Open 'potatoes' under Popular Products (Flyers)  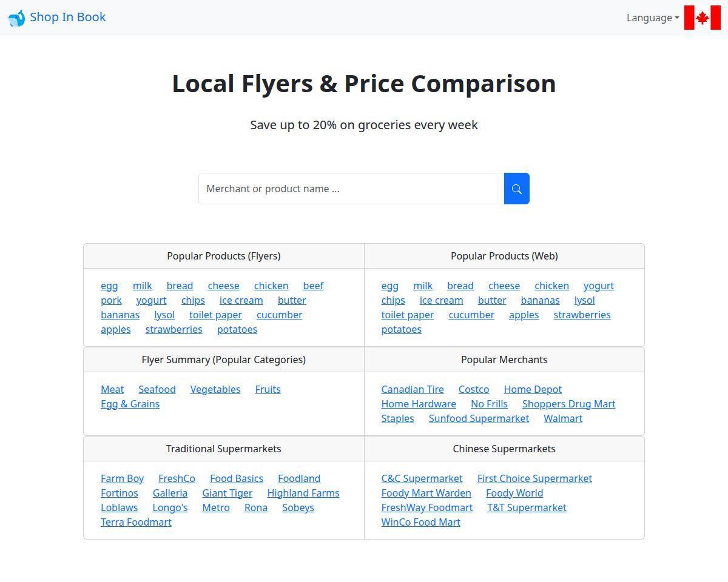click(237, 329)
